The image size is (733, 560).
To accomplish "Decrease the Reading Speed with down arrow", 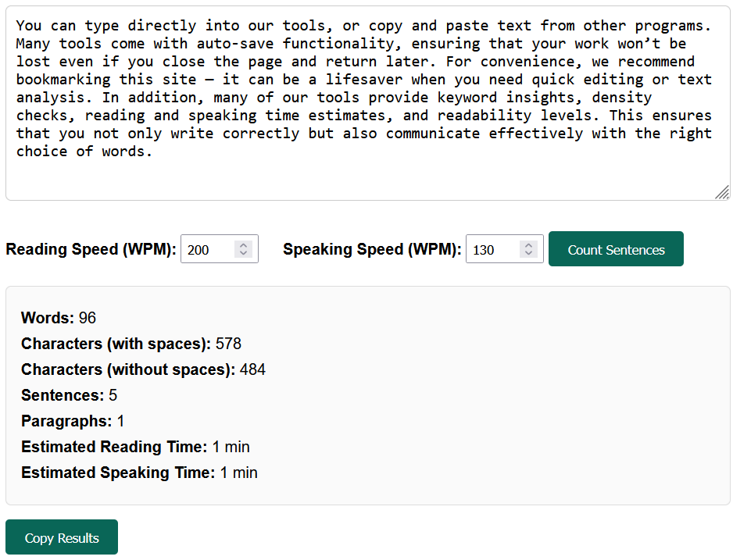I will (244, 254).
